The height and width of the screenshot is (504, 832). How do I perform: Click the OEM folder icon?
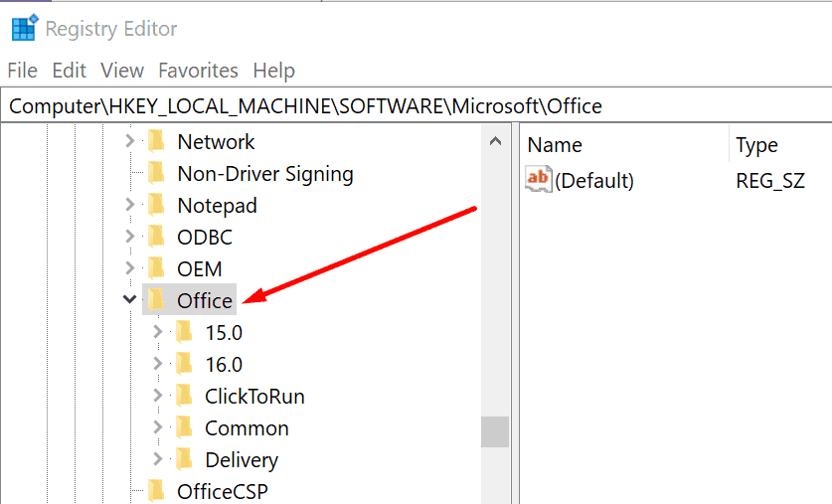[156, 268]
